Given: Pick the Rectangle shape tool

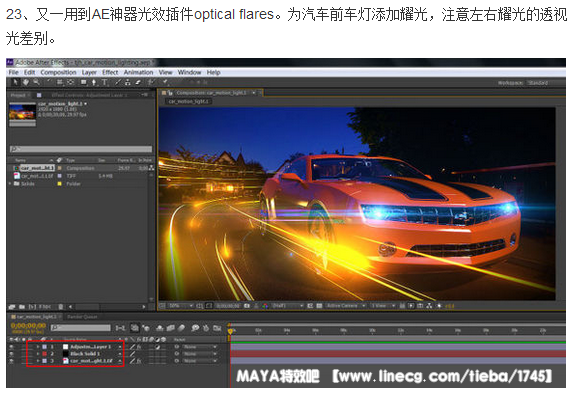Looking at the screenshot, I should (x=84, y=82).
